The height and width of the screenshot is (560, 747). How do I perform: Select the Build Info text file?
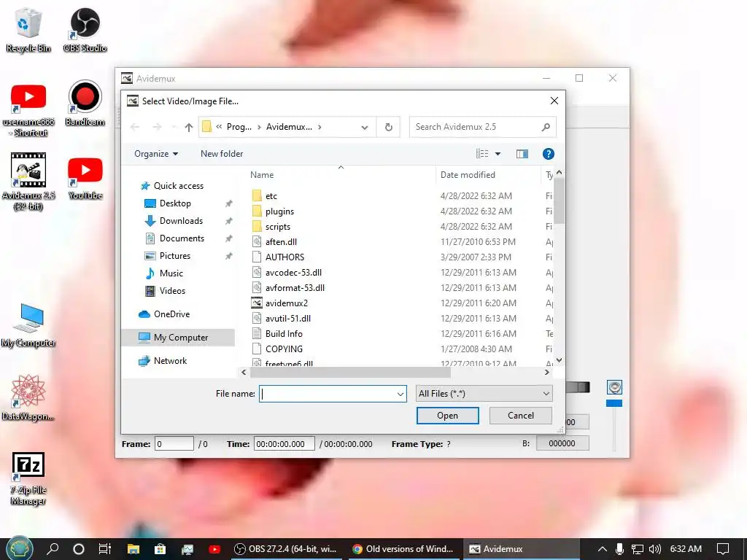(x=284, y=334)
